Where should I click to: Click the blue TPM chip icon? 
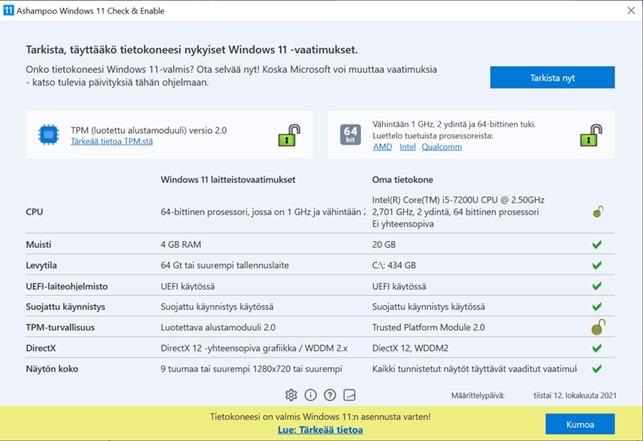49,135
